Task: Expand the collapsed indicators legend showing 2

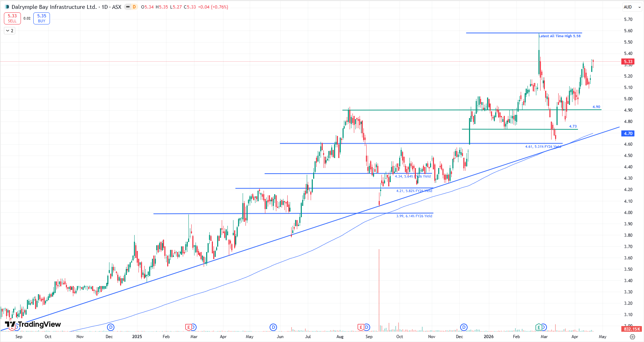Action: (x=10, y=31)
